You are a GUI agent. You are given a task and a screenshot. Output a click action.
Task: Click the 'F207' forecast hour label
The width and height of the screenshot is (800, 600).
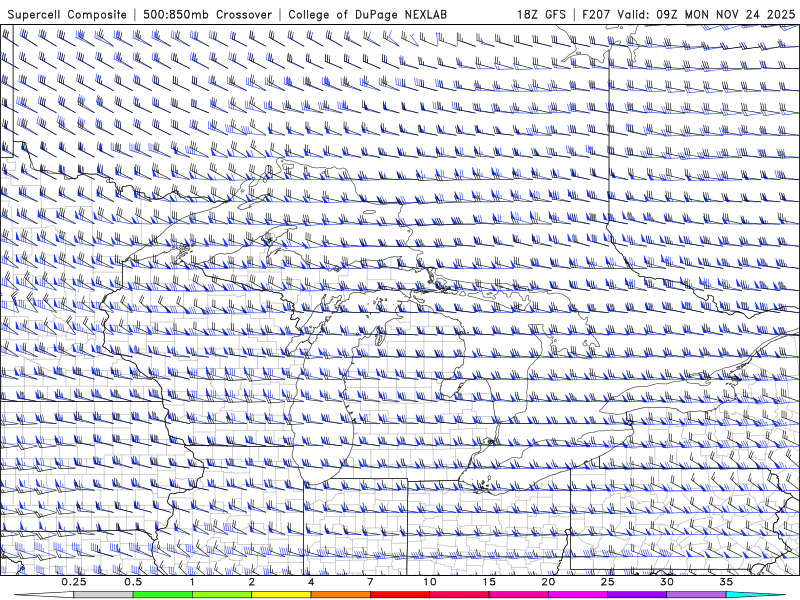(596, 14)
